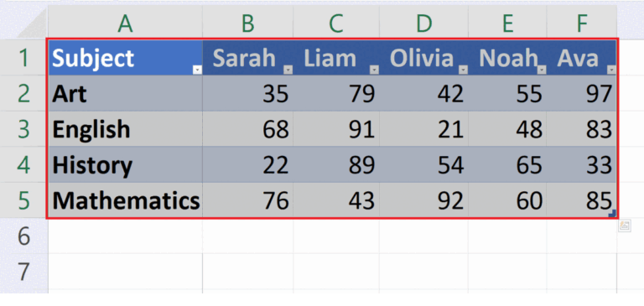The width and height of the screenshot is (644, 306).
Task: Select column F header
Action: [x=582, y=23]
